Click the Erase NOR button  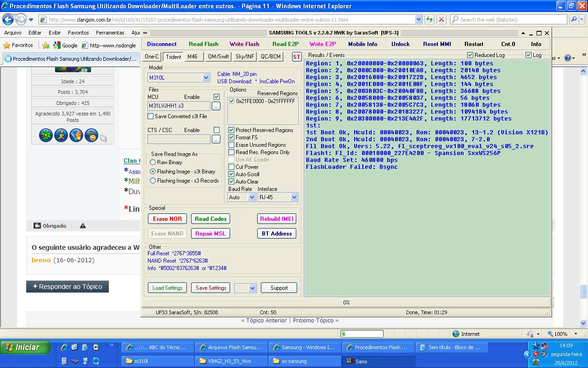[x=167, y=219]
